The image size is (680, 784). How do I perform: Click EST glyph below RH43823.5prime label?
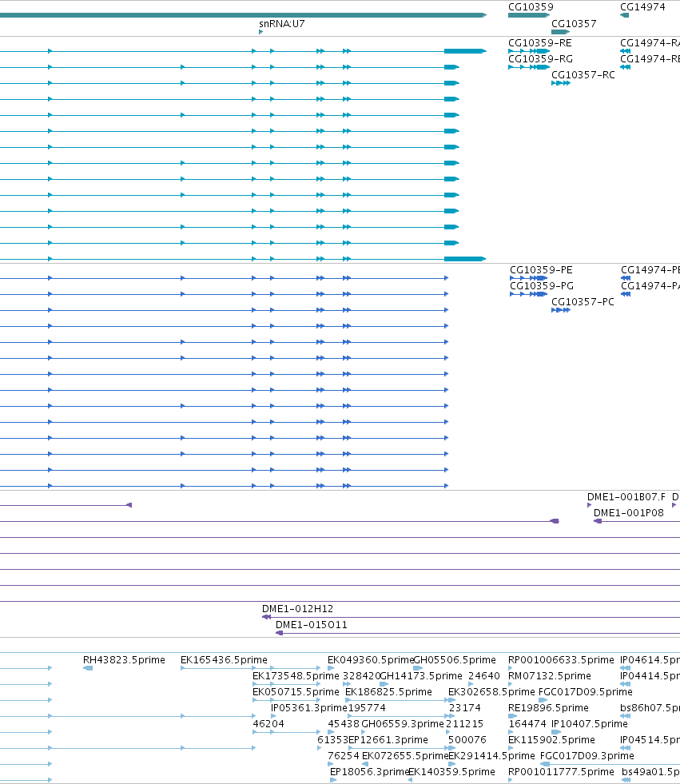[x=88, y=668]
